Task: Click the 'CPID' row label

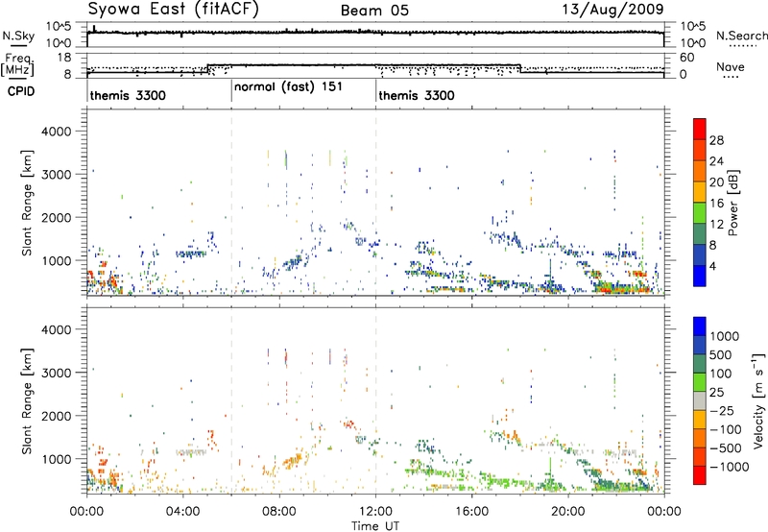Action: click(x=21, y=91)
